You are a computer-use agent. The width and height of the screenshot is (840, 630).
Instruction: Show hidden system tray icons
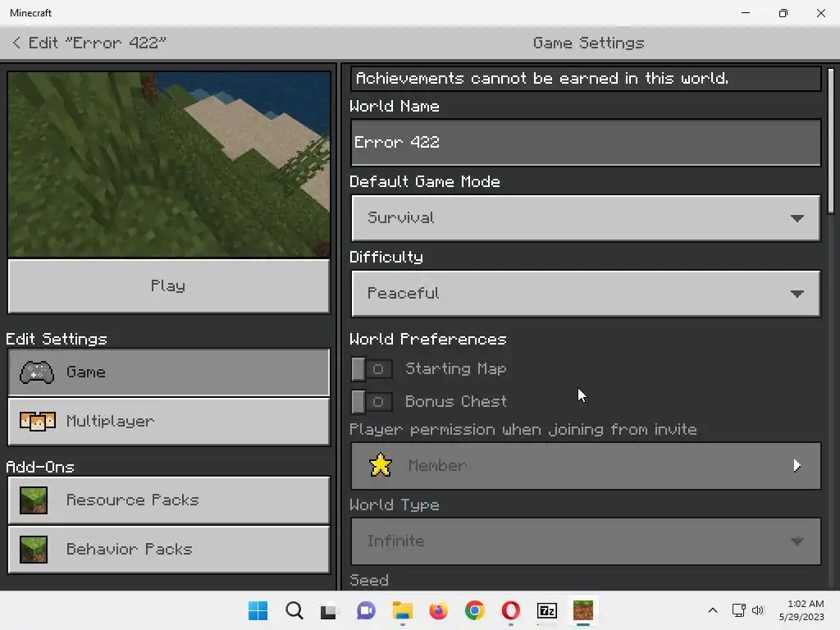click(713, 610)
